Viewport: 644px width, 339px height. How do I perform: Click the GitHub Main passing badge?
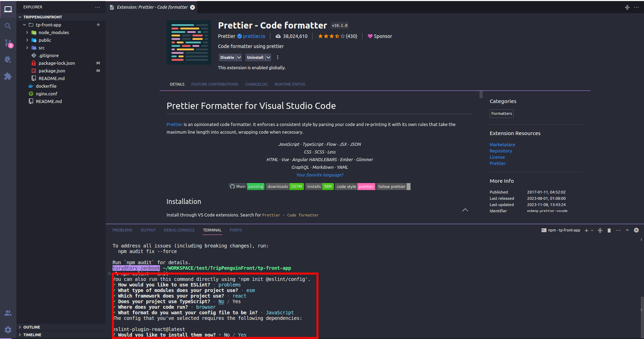246,187
